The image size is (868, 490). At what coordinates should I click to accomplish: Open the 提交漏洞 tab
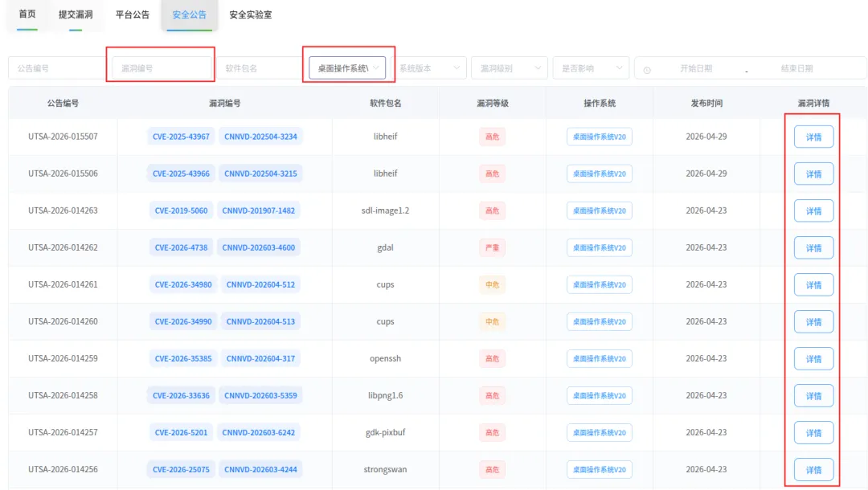[76, 14]
